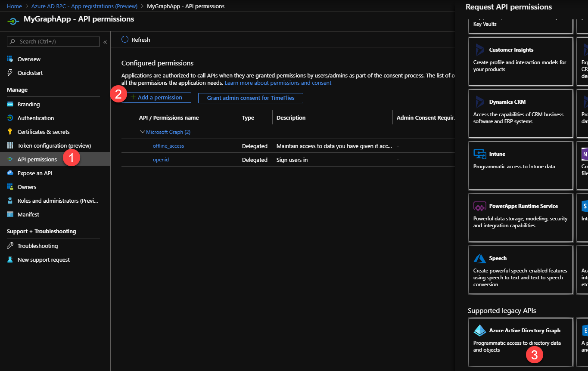Viewport: 588px width, 371px height.
Task: Click Add a permission button
Action: coord(156,98)
